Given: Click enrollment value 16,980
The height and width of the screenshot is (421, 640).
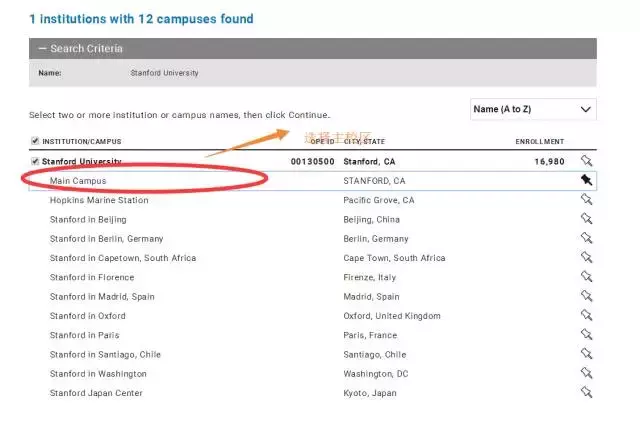Looking at the screenshot, I should 549,162.
